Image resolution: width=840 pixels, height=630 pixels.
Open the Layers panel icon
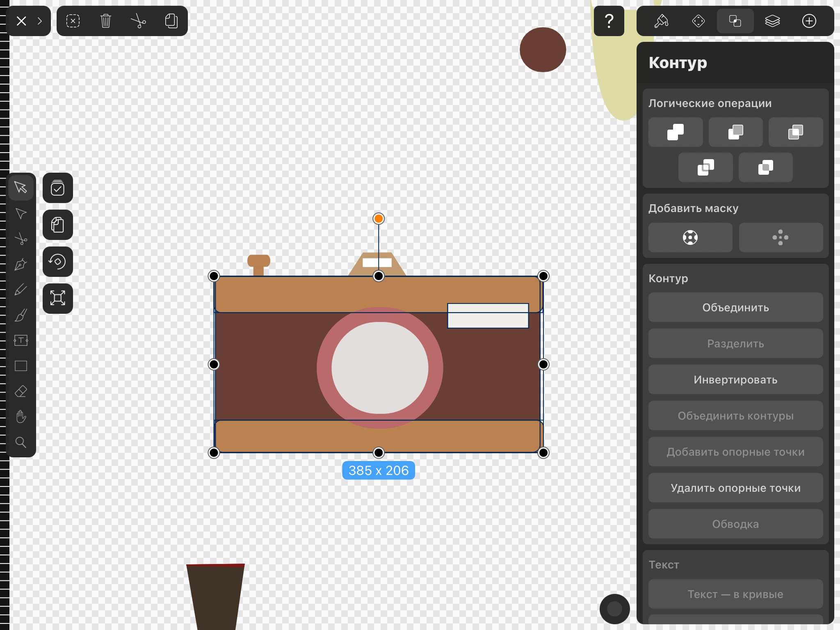(772, 21)
